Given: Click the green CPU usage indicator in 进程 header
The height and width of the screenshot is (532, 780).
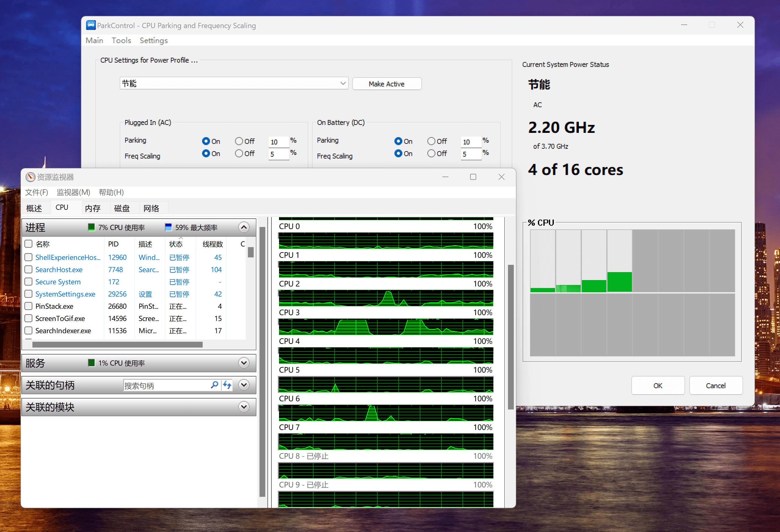Looking at the screenshot, I should 91,227.
